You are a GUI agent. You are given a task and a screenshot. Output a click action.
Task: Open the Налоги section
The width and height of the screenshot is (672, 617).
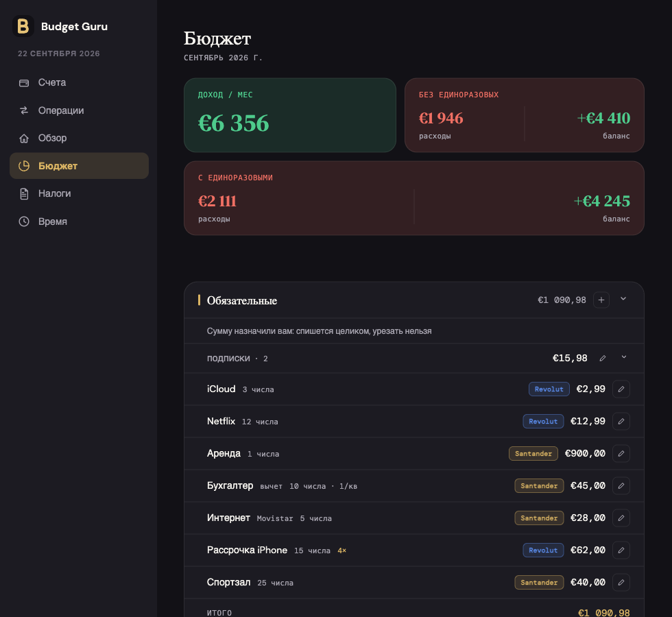pyautogui.click(x=80, y=193)
